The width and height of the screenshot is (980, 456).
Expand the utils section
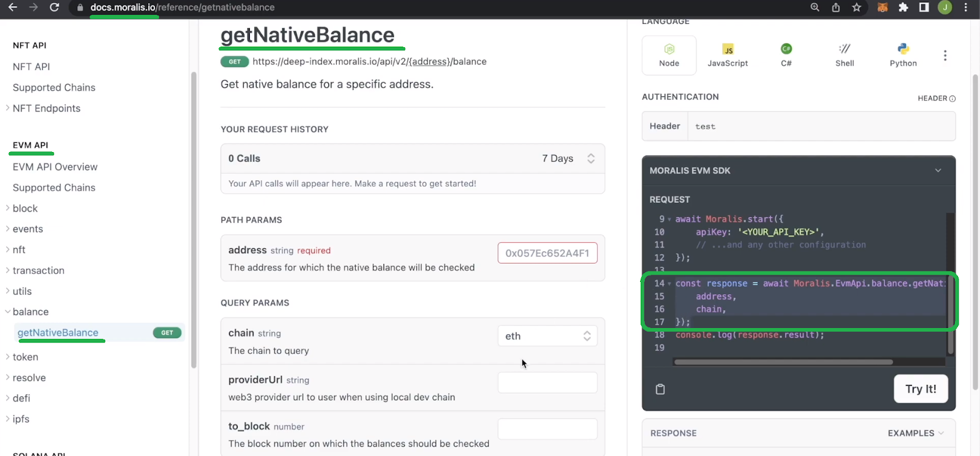[7, 291]
